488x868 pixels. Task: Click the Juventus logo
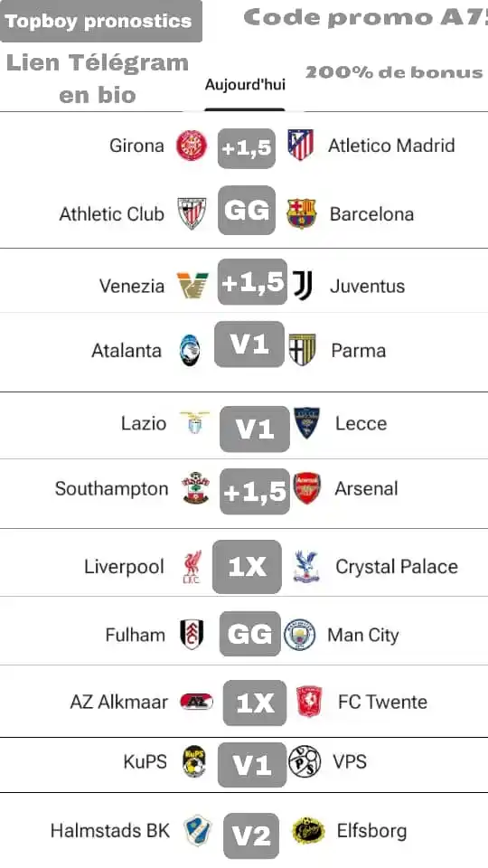[x=303, y=286]
